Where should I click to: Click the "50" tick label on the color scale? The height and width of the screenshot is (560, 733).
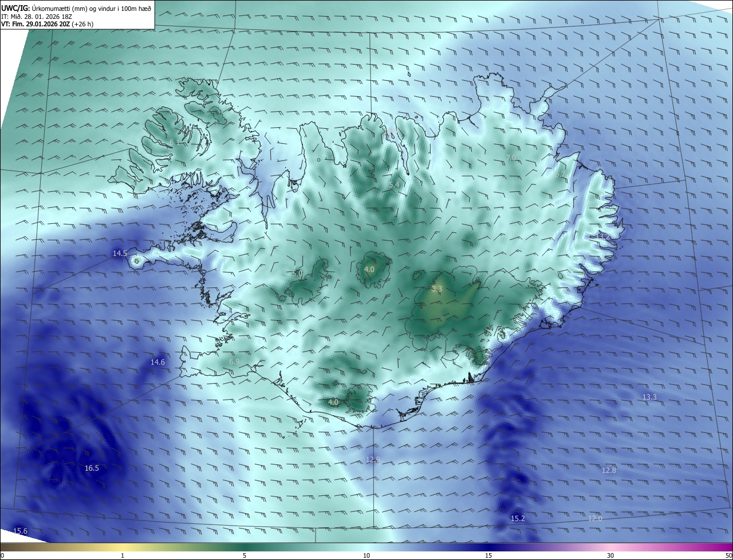point(728,555)
